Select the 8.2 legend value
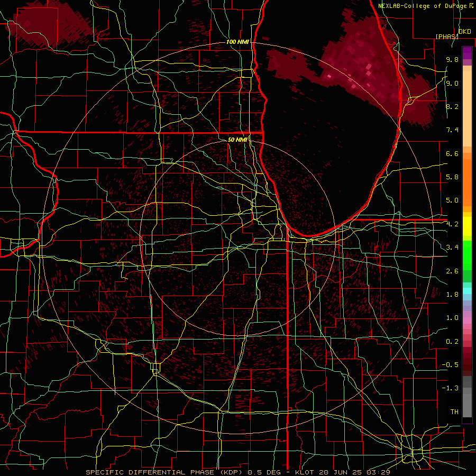476x476 pixels. (x=452, y=106)
